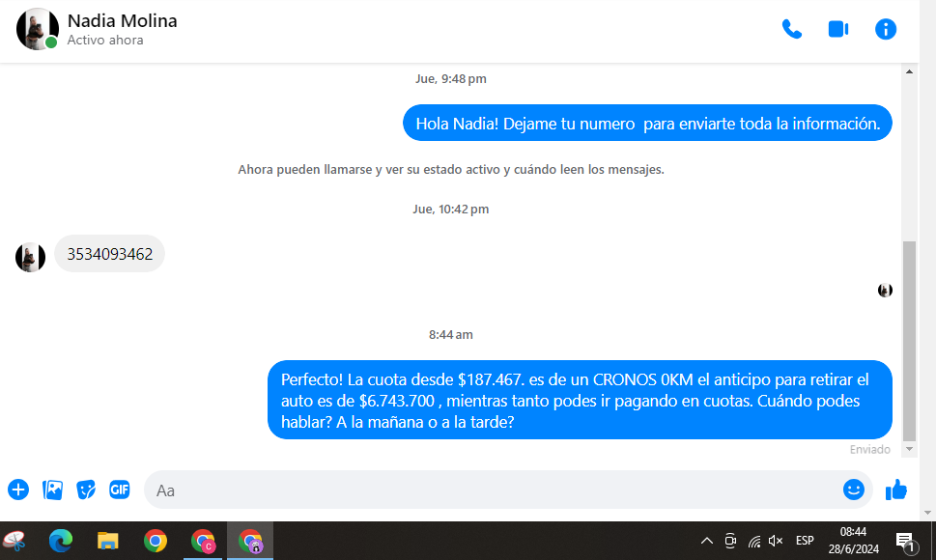The width and height of the screenshot is (936, 560).
Task: Show hidden system tray icons
Action: pyautogui.click(x=707, y=541)
